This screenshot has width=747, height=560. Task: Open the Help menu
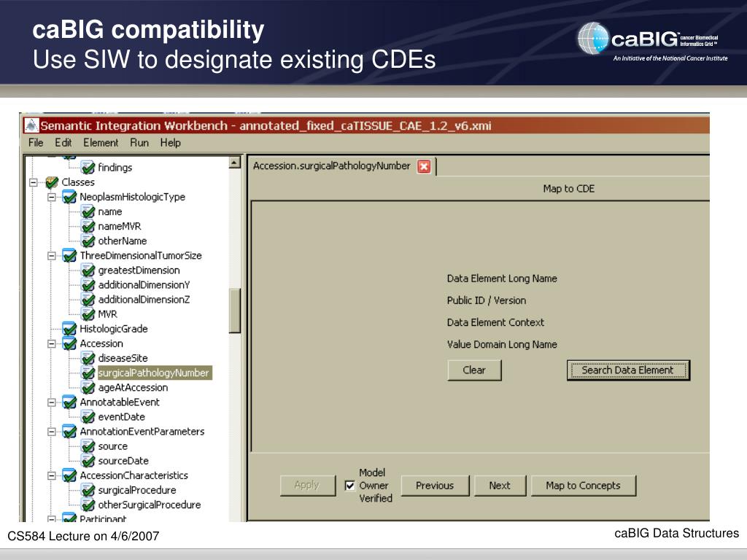[x=170, y=143]
